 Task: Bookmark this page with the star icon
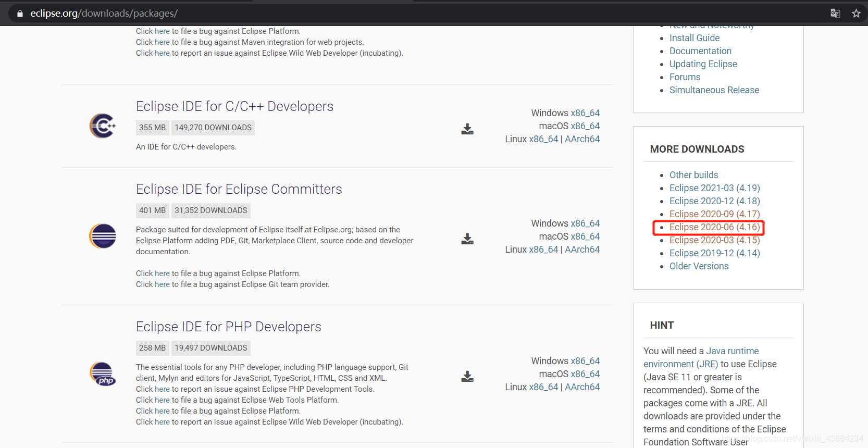pyautogui.click(x=856, y=14)
